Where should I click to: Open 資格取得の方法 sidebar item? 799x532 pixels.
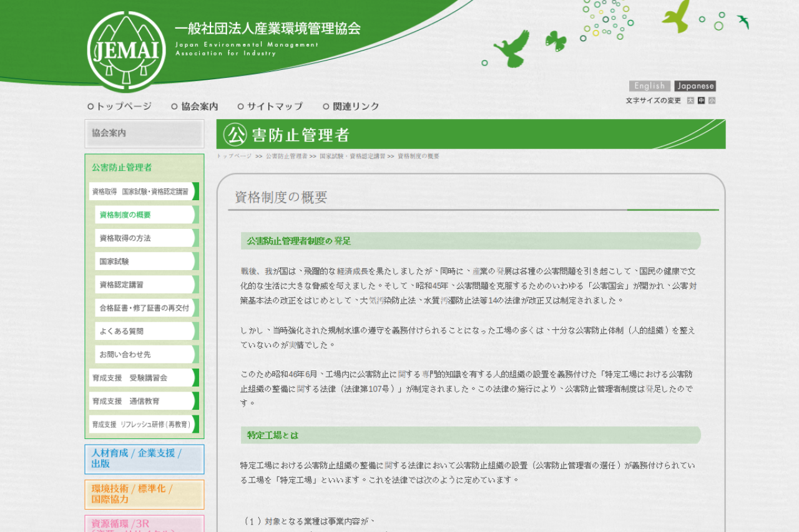[147, 238]
